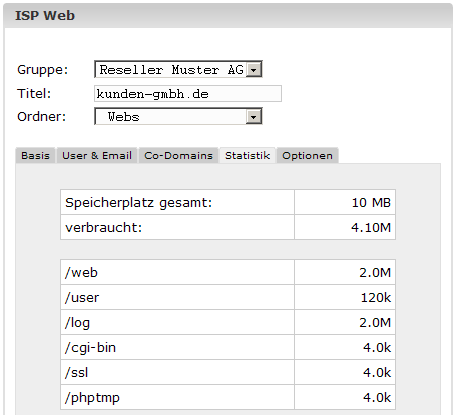Screen dimensions: 458x415
Task: Switch to the Basis tab
Action: [35, 155]
